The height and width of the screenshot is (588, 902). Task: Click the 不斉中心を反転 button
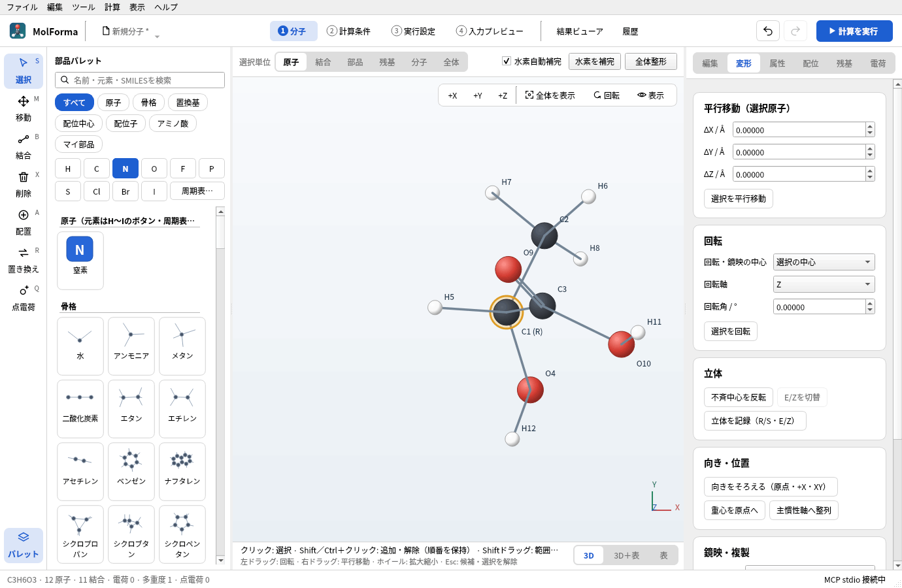tap(739, 397)
